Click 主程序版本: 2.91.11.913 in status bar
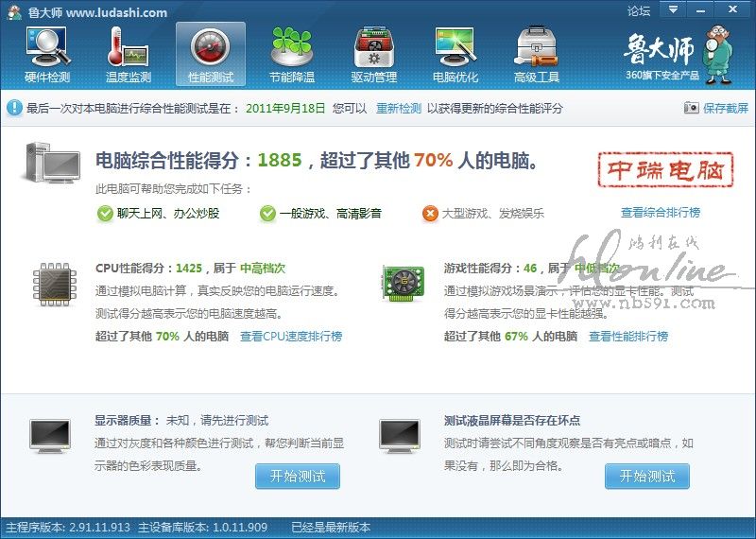This screenshot has height=539, width=756. coord(68,528)
